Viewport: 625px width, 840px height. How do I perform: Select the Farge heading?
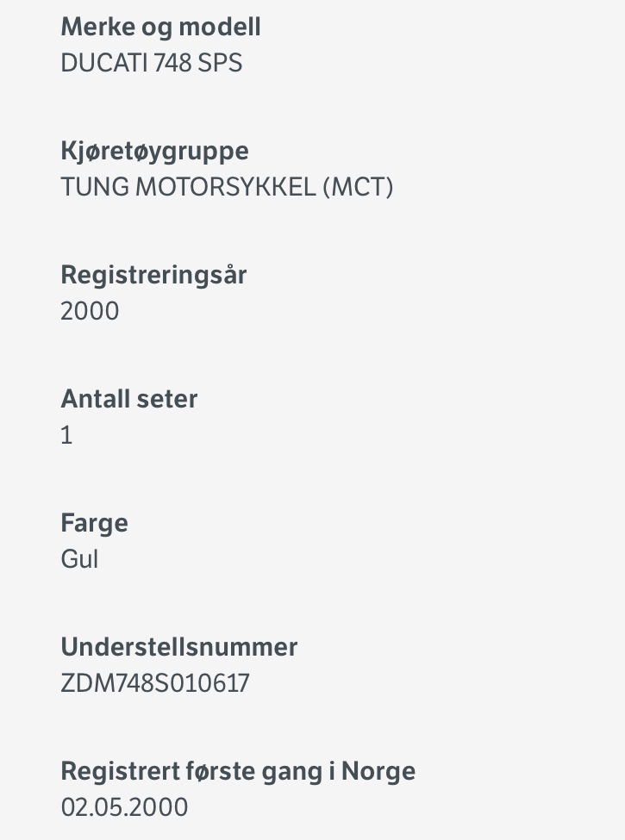point(94,524)
